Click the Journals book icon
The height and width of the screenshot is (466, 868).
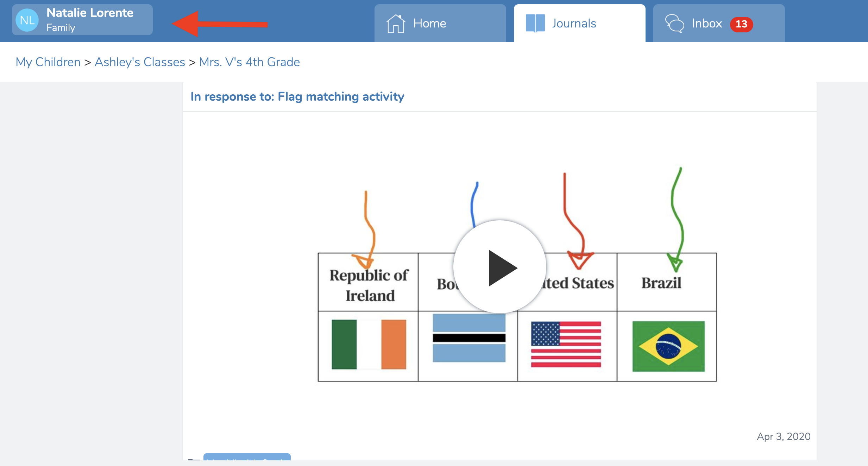535,23
